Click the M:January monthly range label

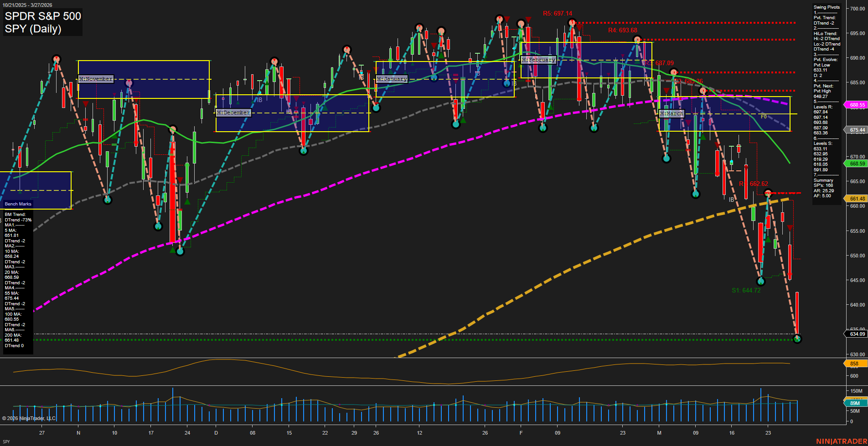(x=392, y=79)
